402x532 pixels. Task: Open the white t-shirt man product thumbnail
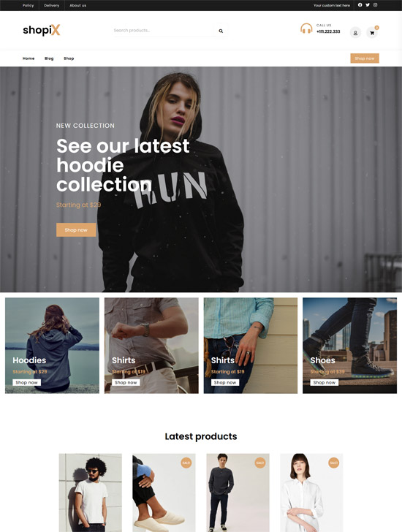pyautogui.click(x=90, y=493)
